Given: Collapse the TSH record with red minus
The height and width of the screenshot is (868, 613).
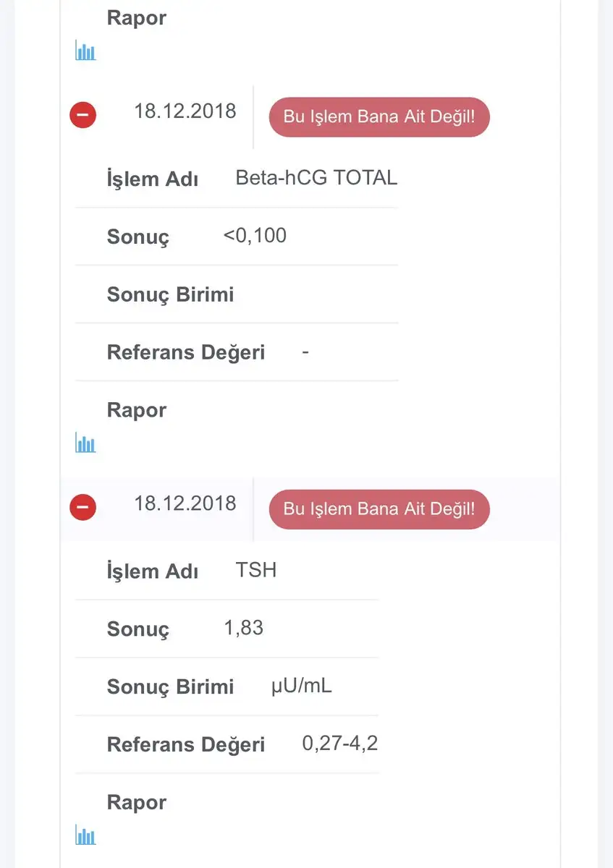Looking at the screenshot, I should click(x=83, y=507).
